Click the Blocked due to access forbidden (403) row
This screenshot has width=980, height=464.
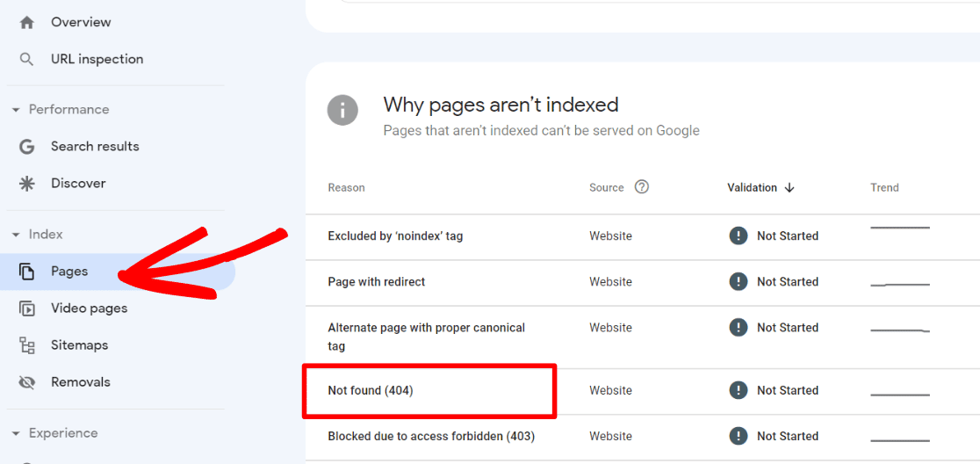(x=430, y=436)
